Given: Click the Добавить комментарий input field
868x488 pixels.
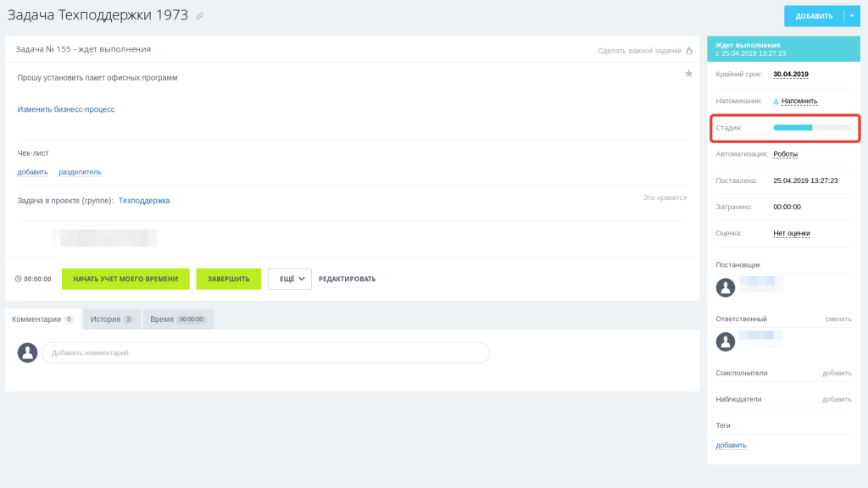Looking at the screenshot, I should coord(265,352).
